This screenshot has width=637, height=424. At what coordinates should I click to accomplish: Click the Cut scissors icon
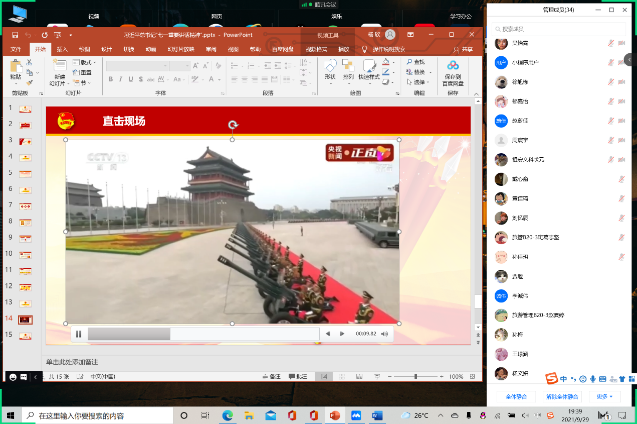(x=29, y=62)
